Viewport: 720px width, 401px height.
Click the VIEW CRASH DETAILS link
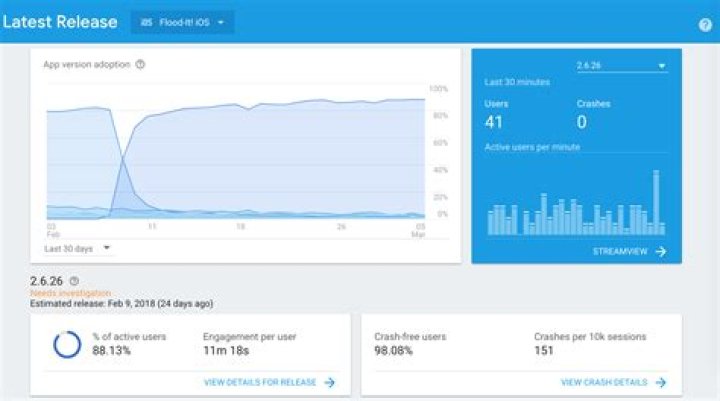pos(603,382)
